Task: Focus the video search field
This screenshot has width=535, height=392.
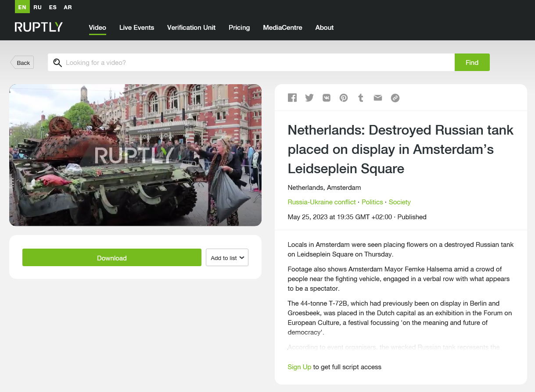Action: (251, 62)
